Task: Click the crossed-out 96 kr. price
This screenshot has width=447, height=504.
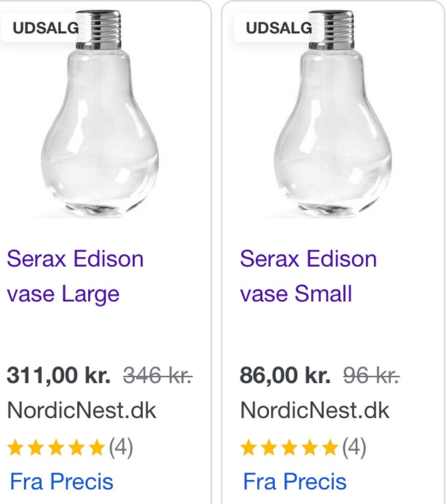Action: (372, 376)
